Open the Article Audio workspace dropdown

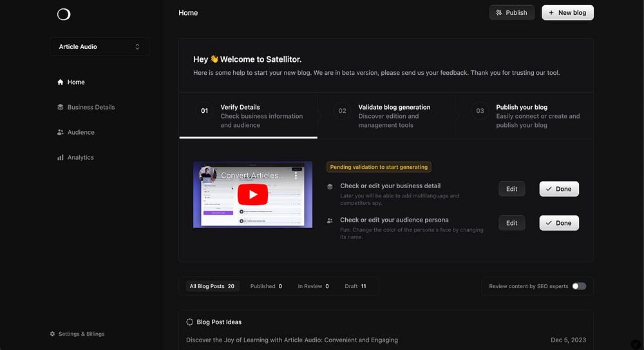pyautogui.click(x=99, y=47)
